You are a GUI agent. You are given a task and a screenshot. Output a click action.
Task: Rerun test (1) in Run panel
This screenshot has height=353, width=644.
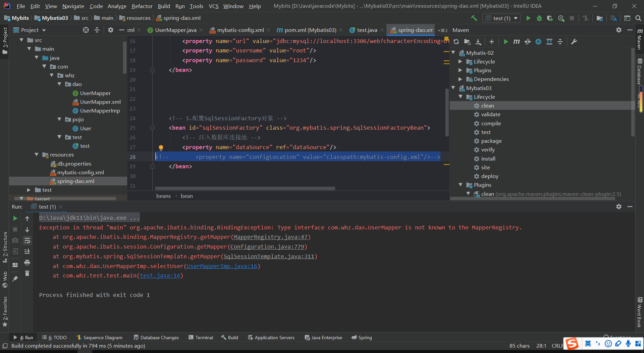[15, 218]
